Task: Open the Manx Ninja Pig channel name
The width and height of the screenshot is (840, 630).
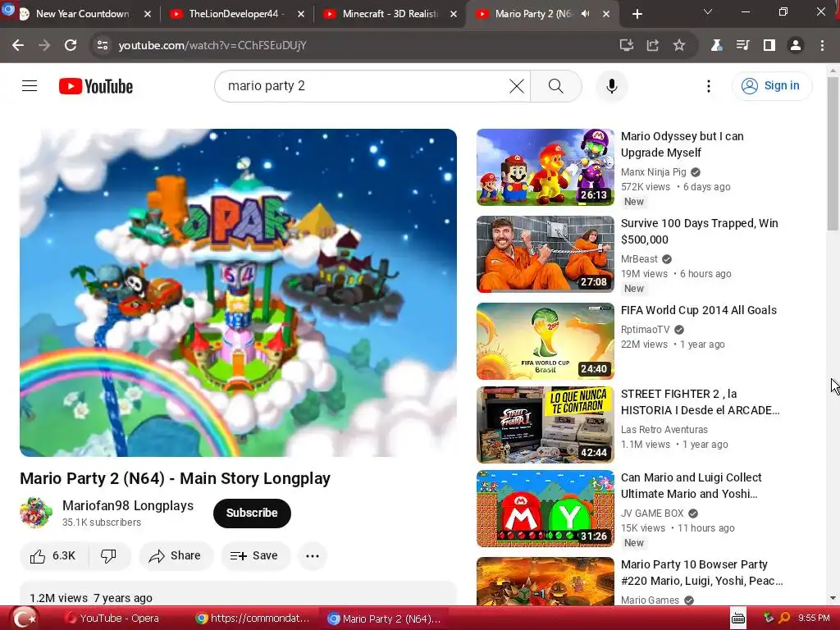Action: pos(653,172)
